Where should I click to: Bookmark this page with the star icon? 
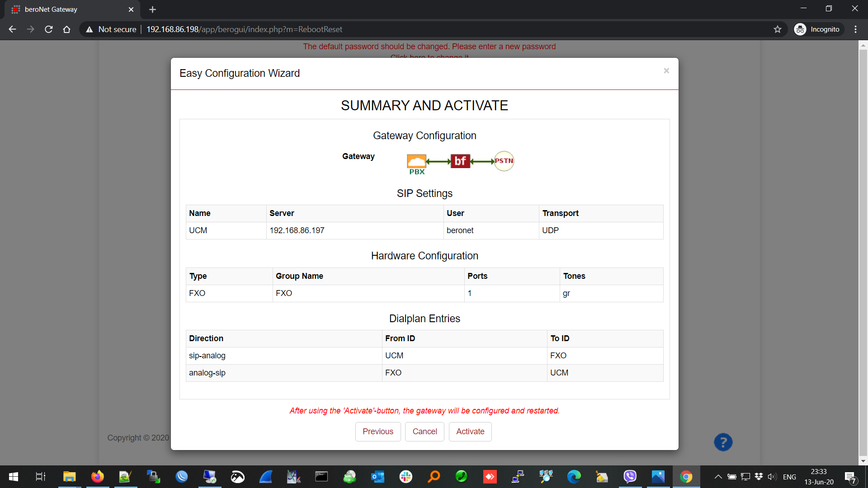tap(777, 29)
